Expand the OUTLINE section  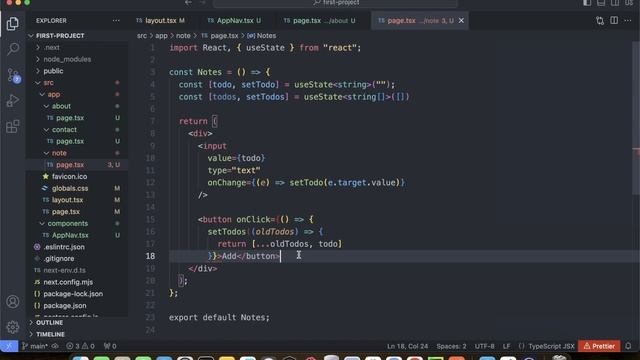[x=49, y=322]
